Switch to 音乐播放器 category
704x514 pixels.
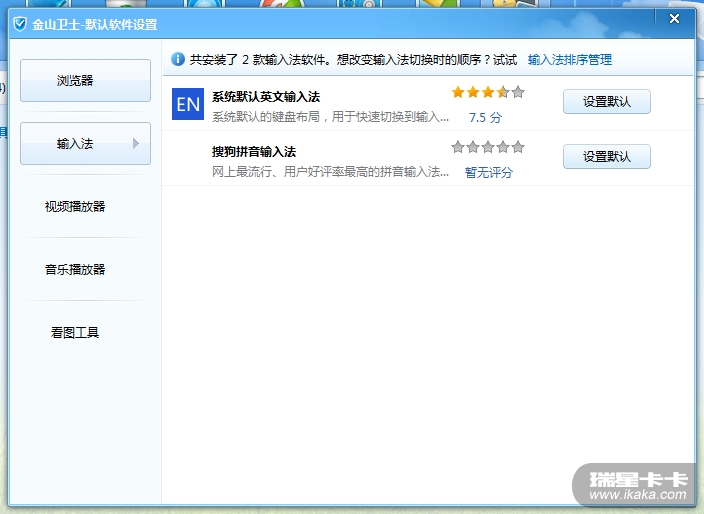pos(75,269)
